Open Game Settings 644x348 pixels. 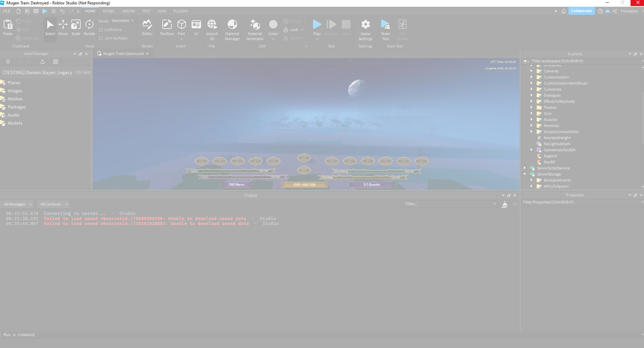click(365, 29)
